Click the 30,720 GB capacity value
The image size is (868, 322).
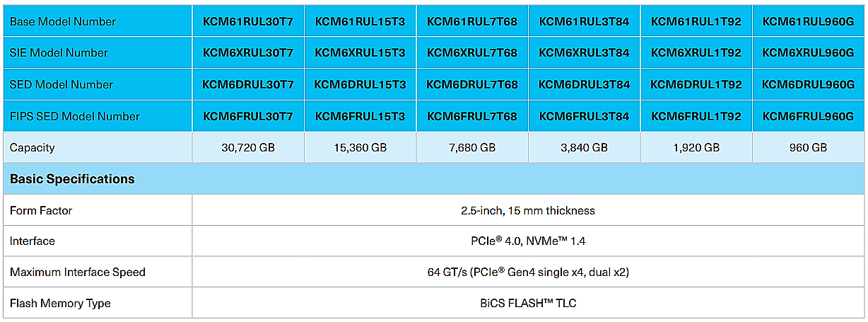click(x=247, y=148)
